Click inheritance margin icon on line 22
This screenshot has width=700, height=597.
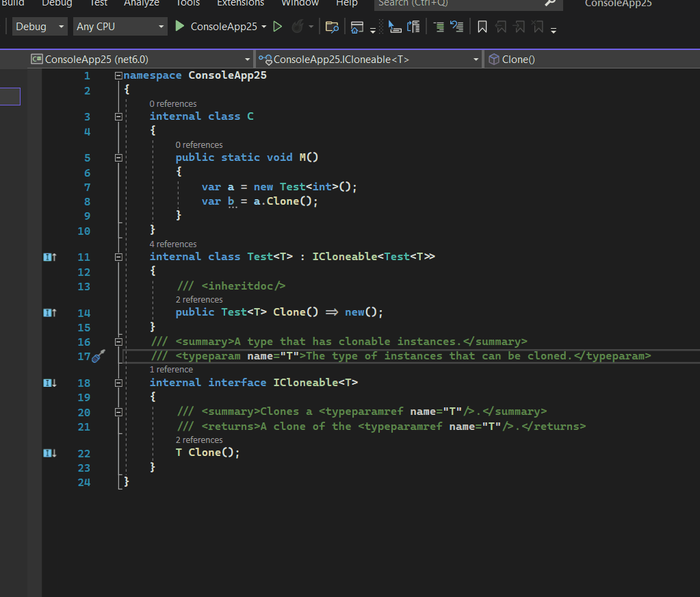point(49,453)
